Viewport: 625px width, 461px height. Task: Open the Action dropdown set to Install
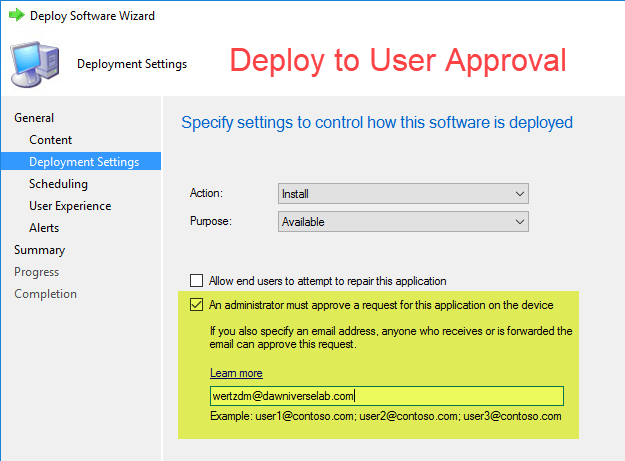[x=402, y=193]
